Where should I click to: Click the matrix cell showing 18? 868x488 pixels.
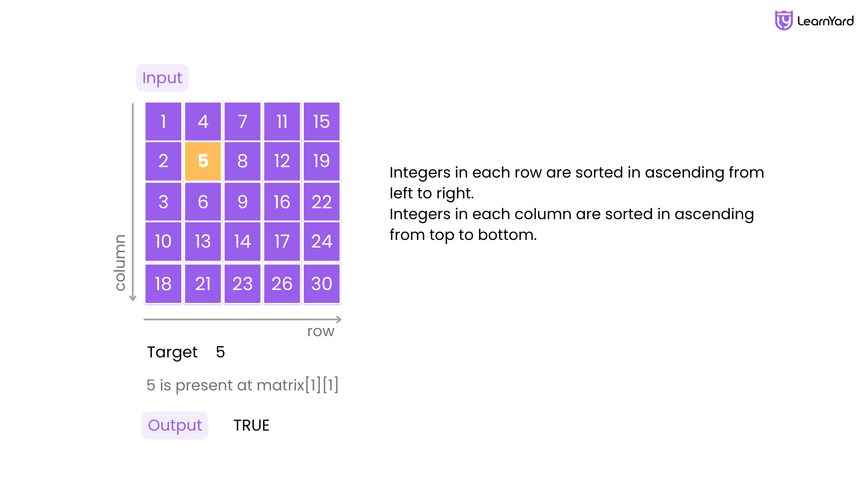[163, 284]
